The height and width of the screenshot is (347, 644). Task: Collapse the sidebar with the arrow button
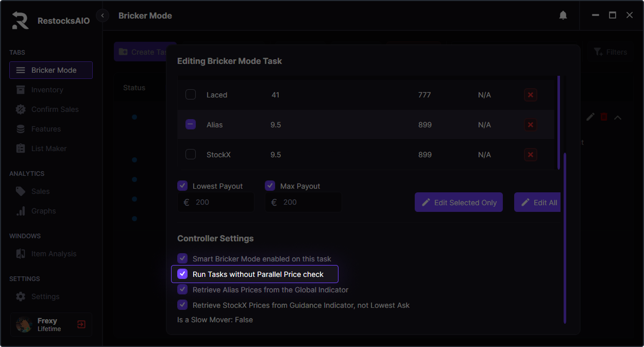tap(103, 15)
